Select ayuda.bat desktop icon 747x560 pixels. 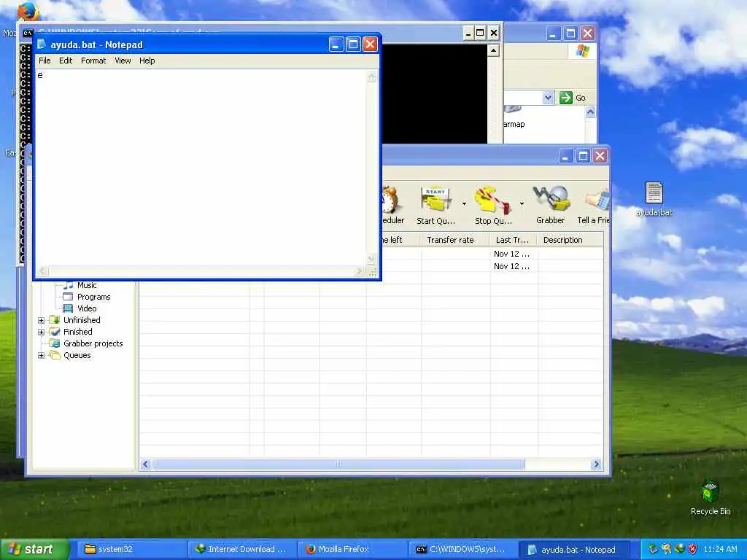coord(654,199)
